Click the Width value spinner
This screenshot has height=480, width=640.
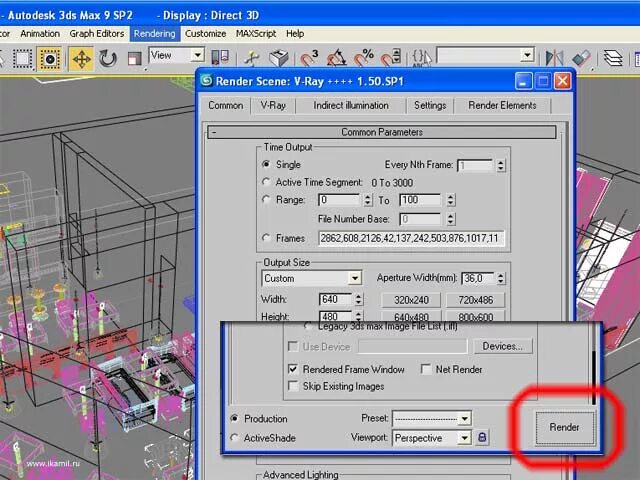(358, 299)
